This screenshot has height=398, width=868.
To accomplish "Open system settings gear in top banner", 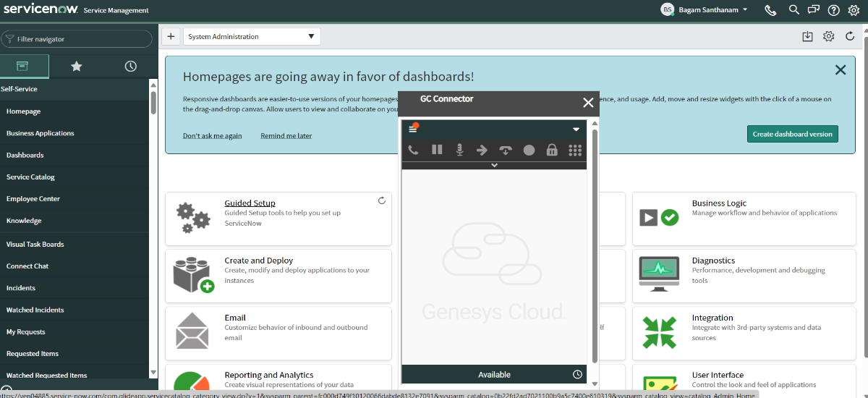I will point(854,10).
